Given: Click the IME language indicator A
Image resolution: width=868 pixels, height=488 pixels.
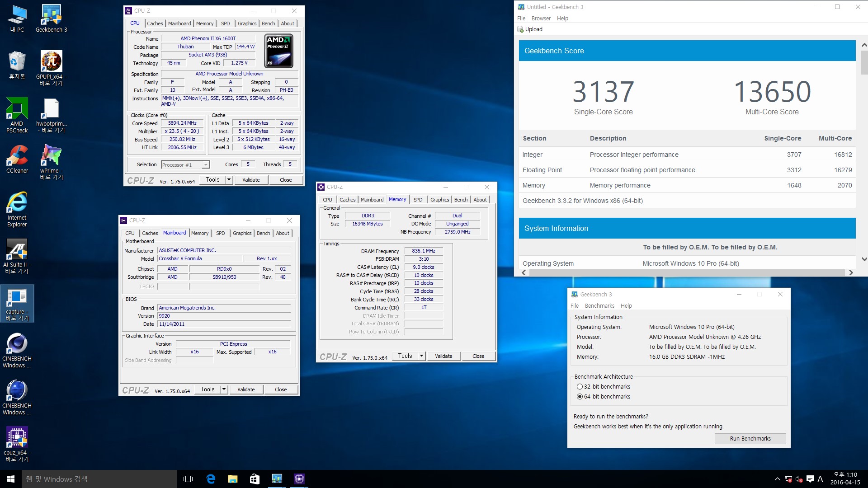Looking at the screenshot, I should point(820,479).
